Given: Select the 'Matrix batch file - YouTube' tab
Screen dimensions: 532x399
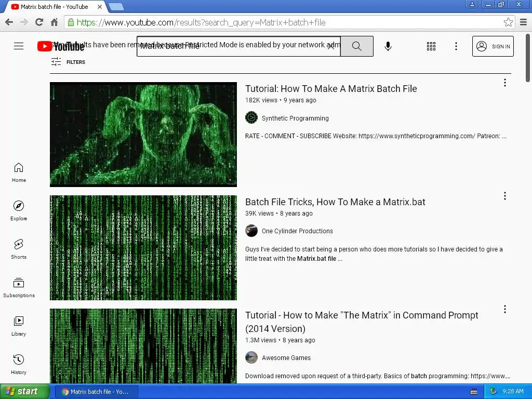Looking at the screenshot, I should [54, 7].
